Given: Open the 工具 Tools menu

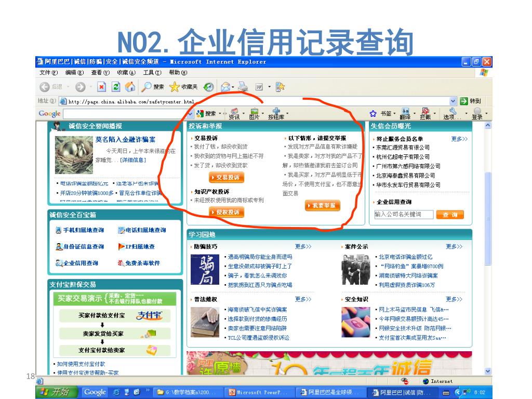Looking at the screenshot, I should click(152, 72).
